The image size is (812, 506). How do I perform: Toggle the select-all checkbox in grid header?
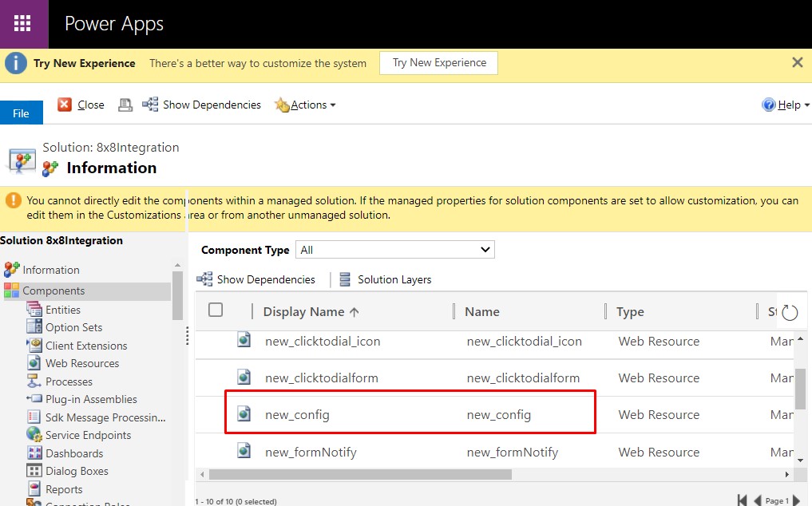tap(216, 310)
